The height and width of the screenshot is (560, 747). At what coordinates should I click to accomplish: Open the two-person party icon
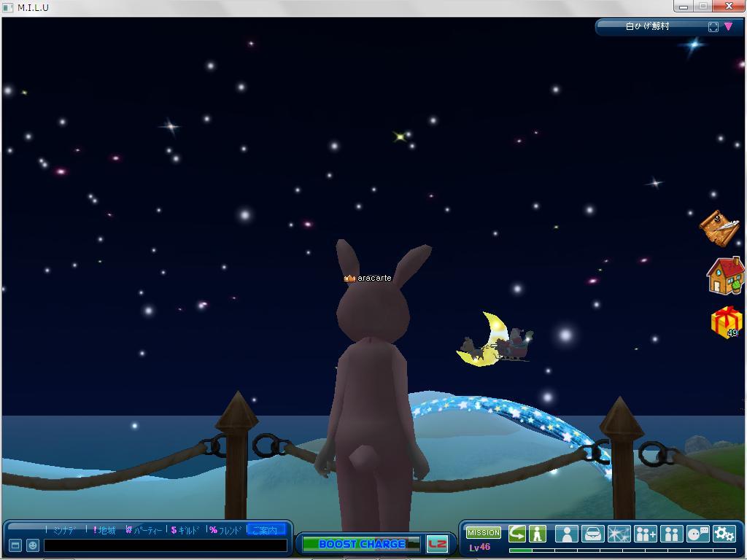coord(672,534)
